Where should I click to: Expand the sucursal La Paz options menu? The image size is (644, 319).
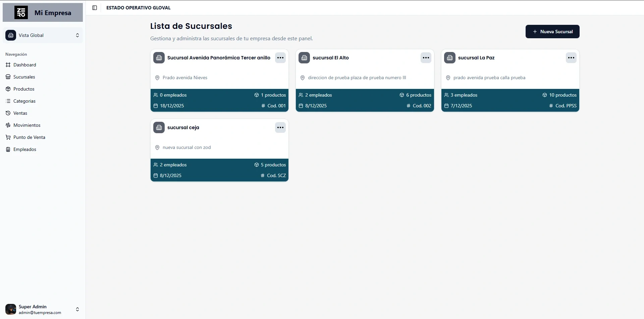571,58
